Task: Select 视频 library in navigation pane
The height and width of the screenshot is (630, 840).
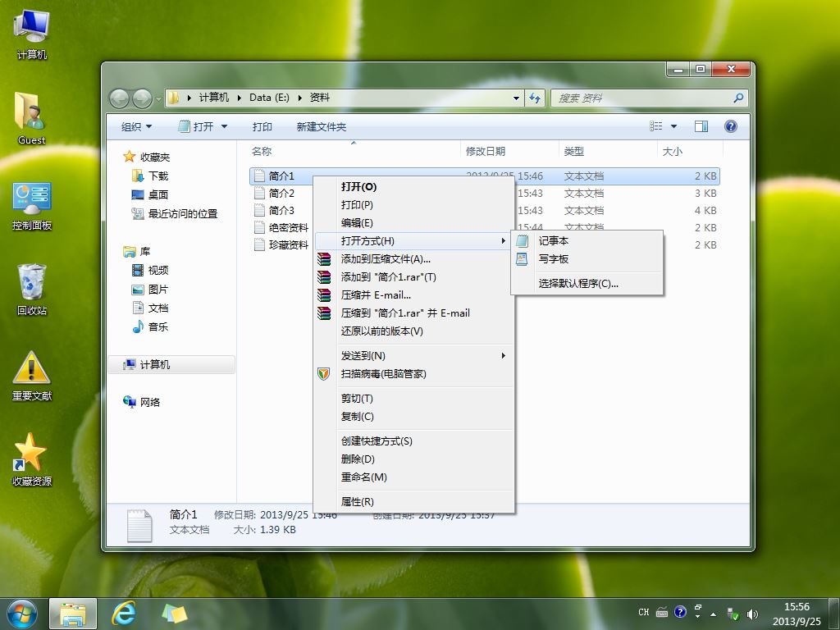Action: coord(151,270)
